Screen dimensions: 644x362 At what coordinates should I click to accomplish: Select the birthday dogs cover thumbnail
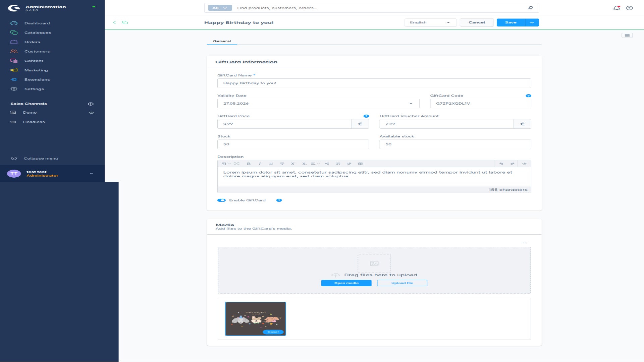pos(256,319)
